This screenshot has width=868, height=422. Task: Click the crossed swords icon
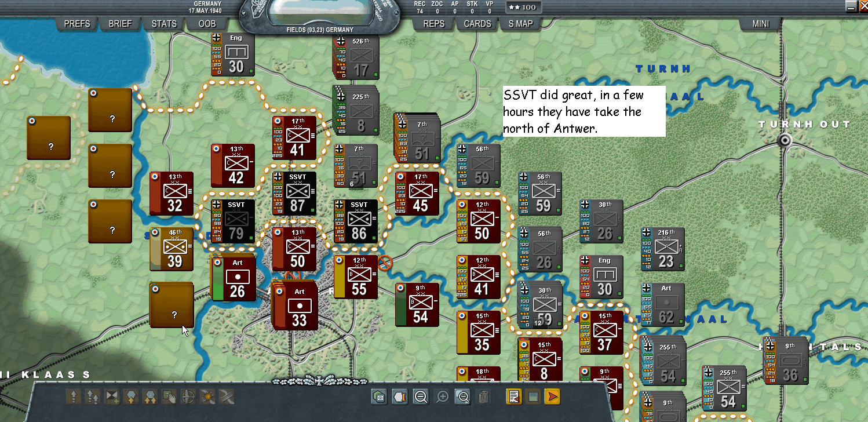tap(227, 397)
